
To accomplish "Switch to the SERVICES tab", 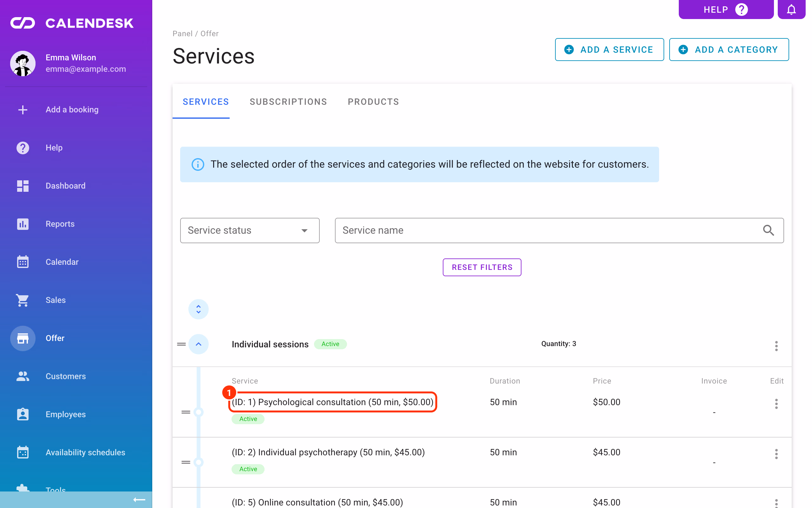I will click(205, 102).
